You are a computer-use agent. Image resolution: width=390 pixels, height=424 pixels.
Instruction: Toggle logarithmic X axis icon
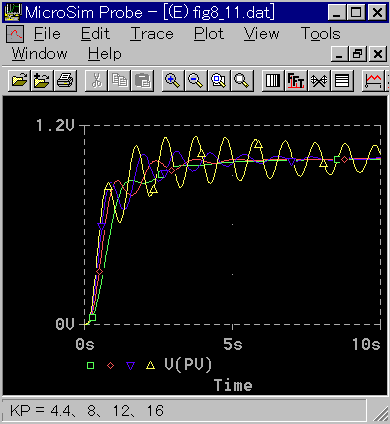click(x=273, y=80)
